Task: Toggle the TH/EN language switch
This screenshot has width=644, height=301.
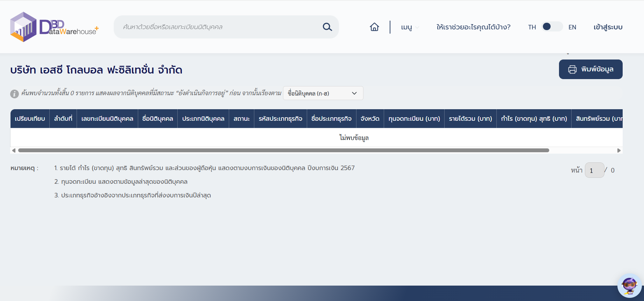Action: (x=552, y=27)
